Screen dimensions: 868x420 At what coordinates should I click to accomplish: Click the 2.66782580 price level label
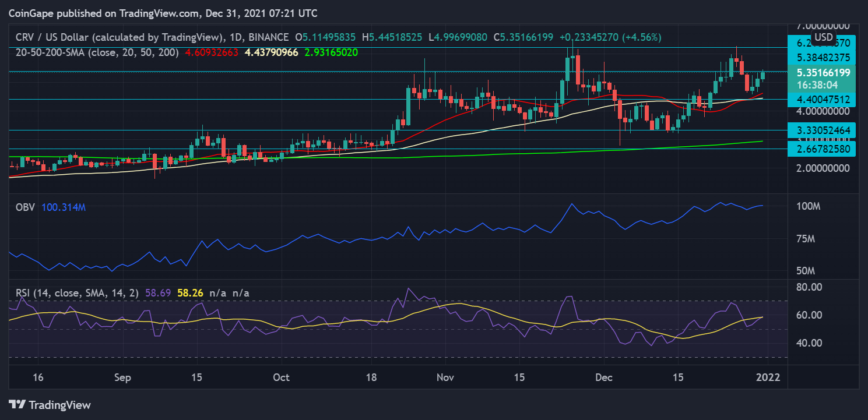[x=821, y=149]
